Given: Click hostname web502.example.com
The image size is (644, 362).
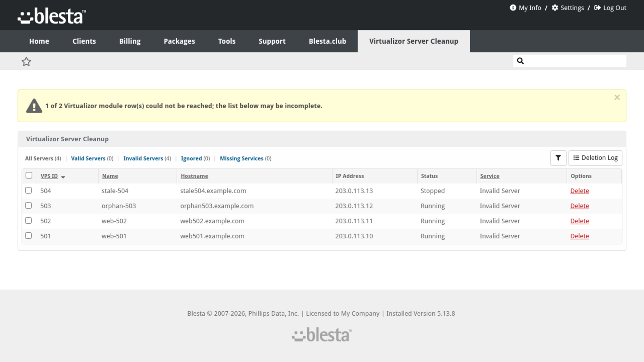Looking at the screenshot, I should (x=212, y=221).
